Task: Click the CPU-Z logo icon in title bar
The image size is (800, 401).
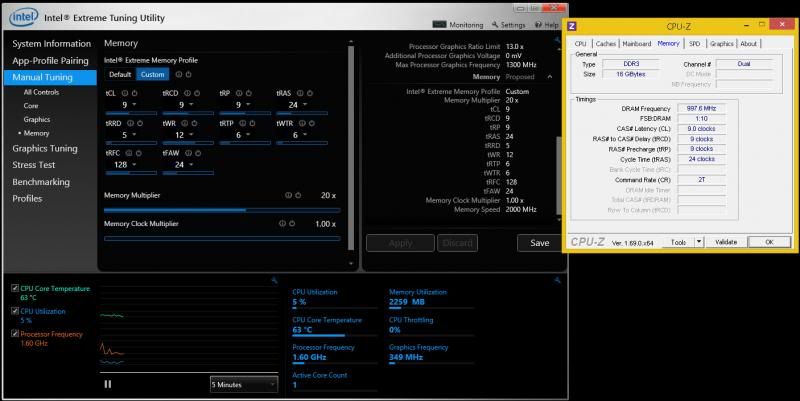Action: [x=572, y=26]
